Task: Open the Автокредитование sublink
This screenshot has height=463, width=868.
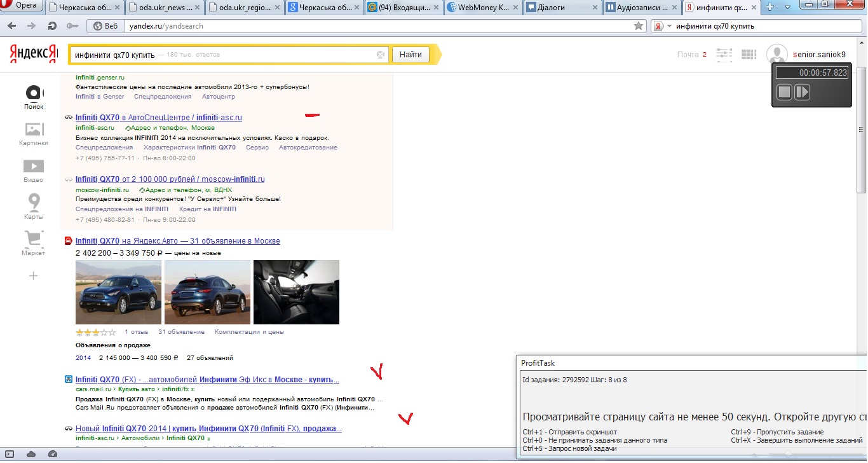Action: coord(308,148)
